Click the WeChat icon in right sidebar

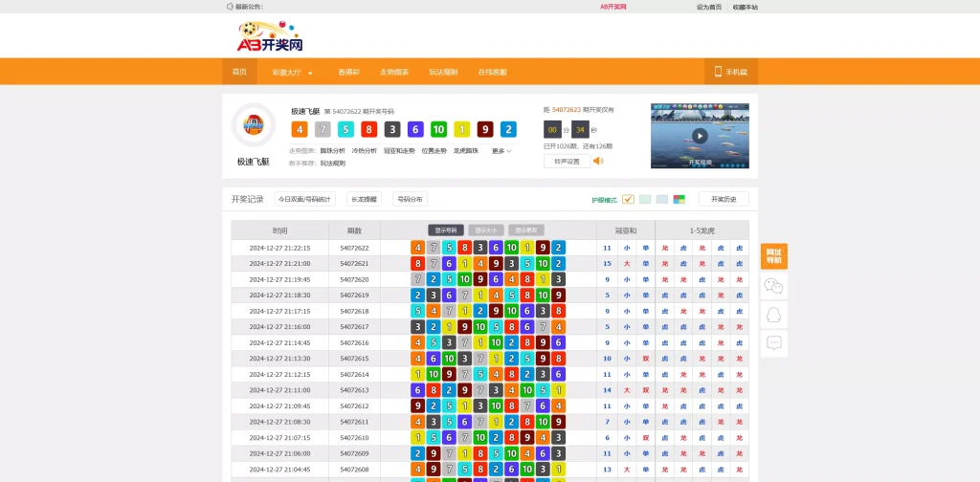point(774,286)
